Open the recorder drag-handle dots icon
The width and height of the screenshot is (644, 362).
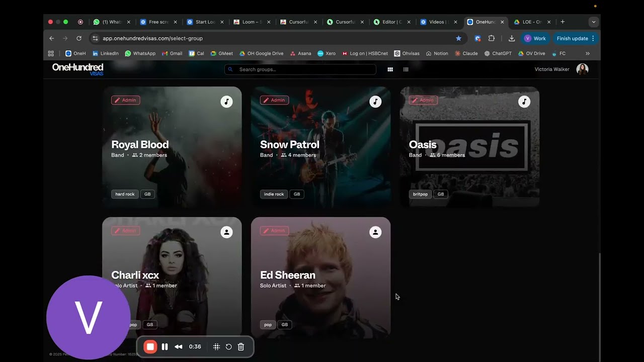tap(216, 346)
